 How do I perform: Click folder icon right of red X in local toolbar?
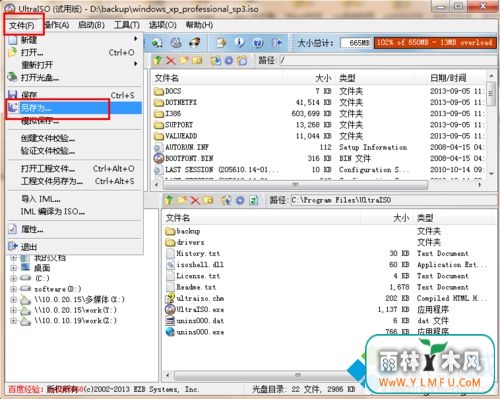point(208,200)
